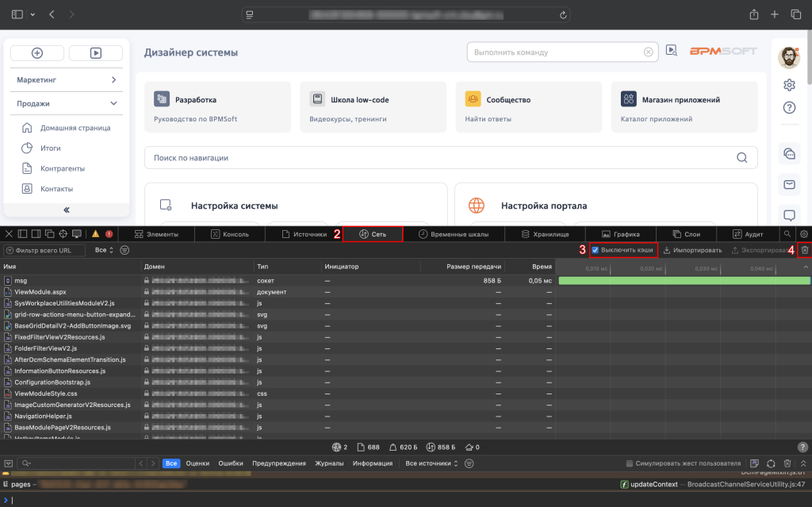Switch to the Консоль tab

230,234
